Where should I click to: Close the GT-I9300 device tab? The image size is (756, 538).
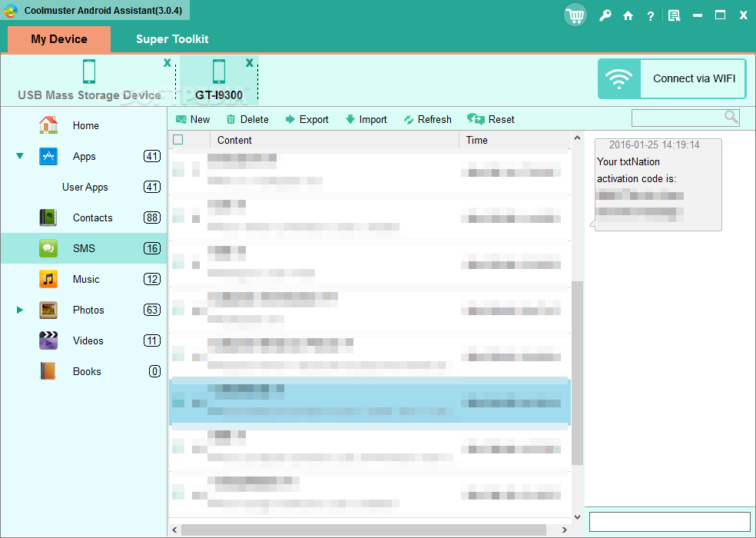(x=249, y=63)
